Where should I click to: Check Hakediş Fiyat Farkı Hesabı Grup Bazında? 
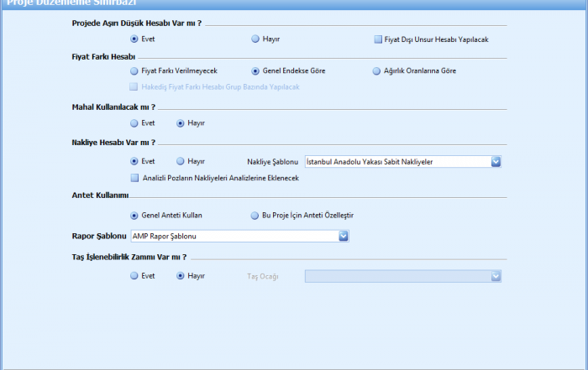click(x=134, y=86)
